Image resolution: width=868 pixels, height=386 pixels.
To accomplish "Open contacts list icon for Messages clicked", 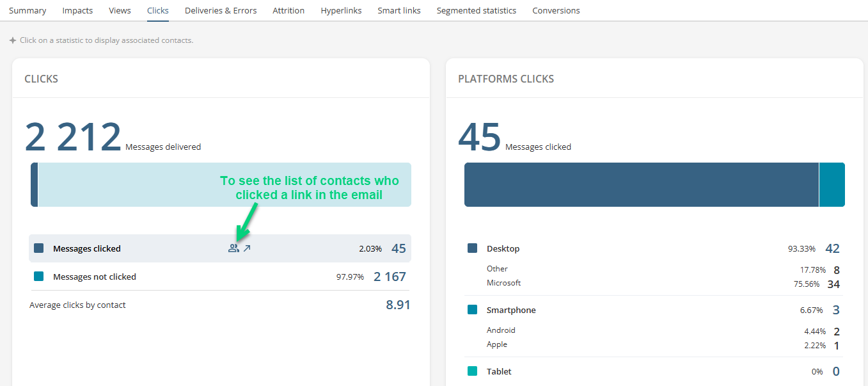I will [233, 248].
